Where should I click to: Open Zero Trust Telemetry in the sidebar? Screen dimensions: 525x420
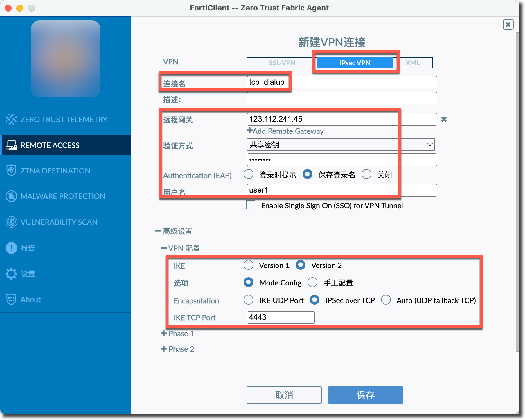point(65,119)
